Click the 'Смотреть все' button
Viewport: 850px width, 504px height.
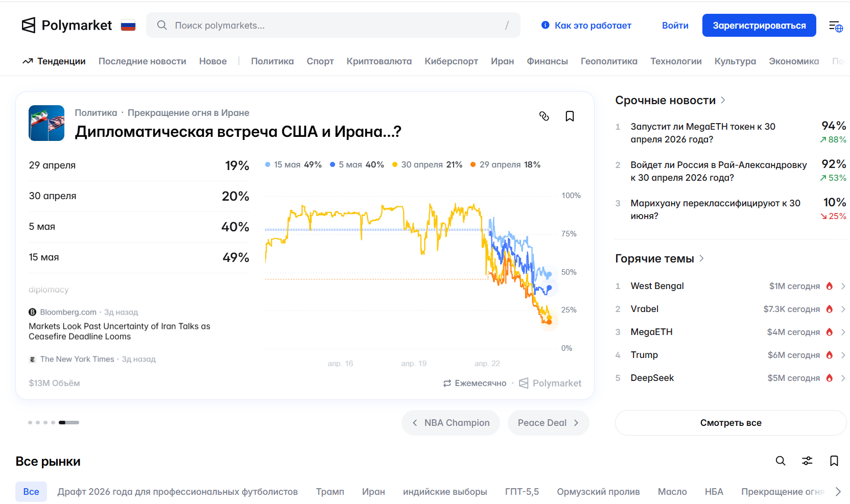730,423
